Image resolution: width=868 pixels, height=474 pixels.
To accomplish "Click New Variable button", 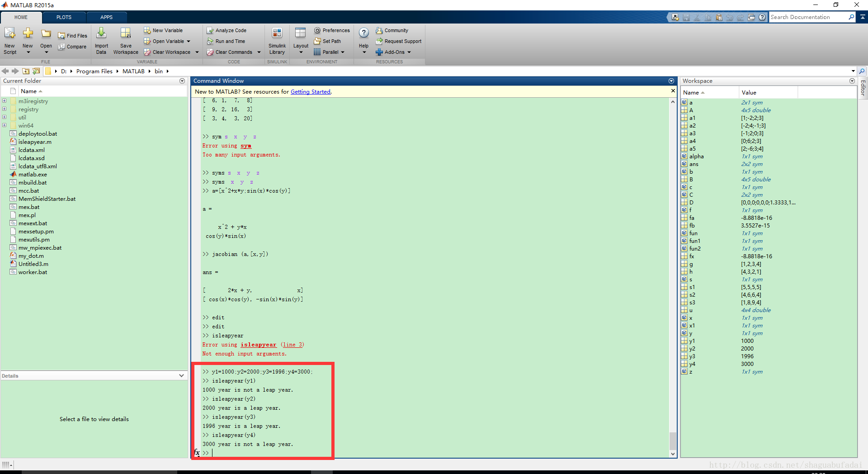I will tap(163, 30).
